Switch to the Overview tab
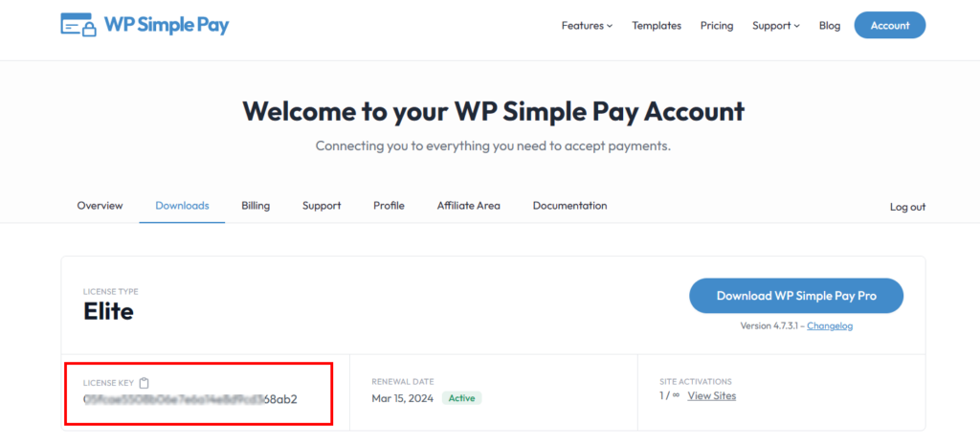Viewport: 980px width, 448px height. coord(100,206)
